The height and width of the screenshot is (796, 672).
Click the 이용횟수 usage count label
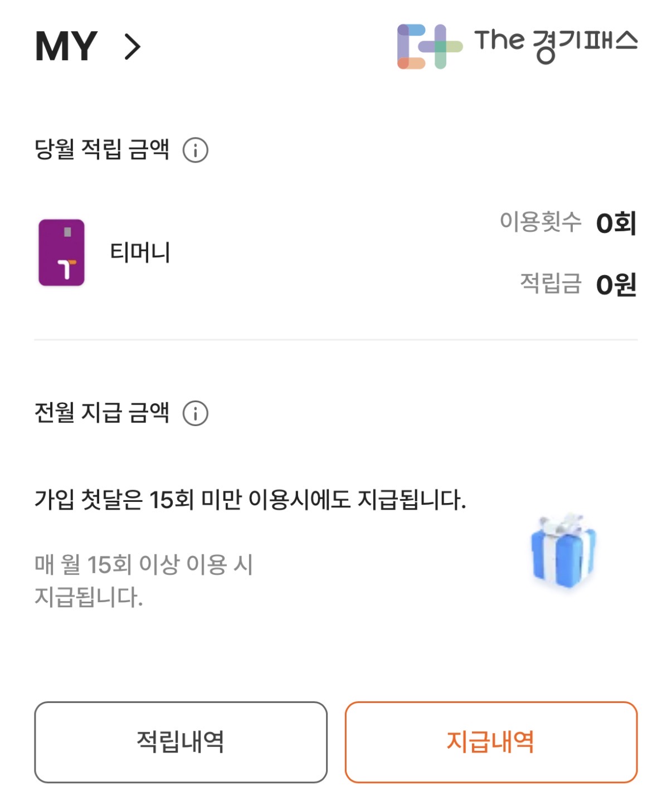point(540,222)
